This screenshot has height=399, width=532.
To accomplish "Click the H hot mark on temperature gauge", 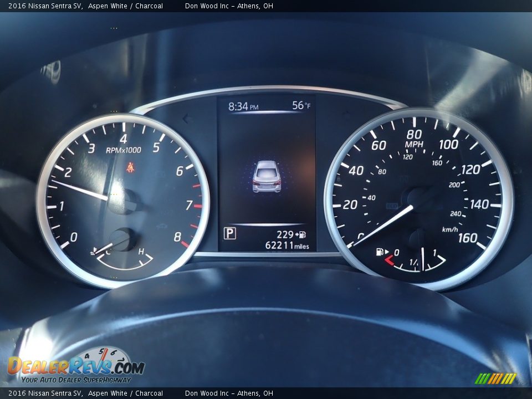I will coord(141,252).
